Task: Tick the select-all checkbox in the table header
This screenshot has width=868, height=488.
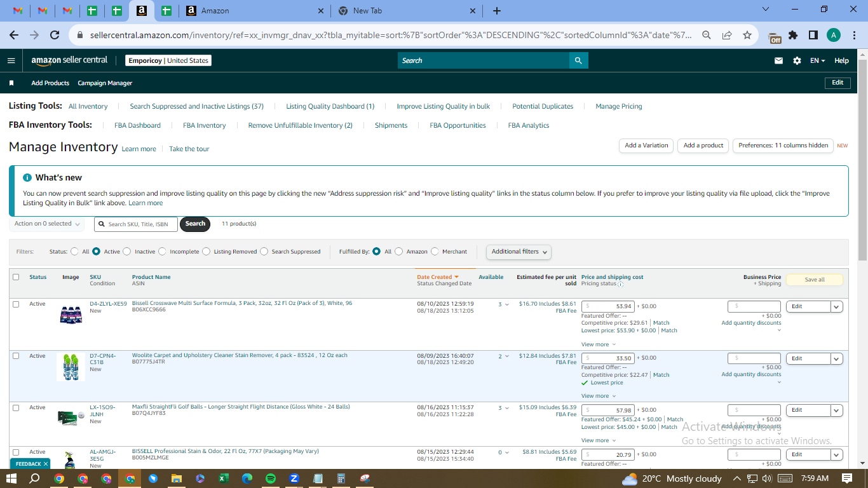Action: [16, 277]
